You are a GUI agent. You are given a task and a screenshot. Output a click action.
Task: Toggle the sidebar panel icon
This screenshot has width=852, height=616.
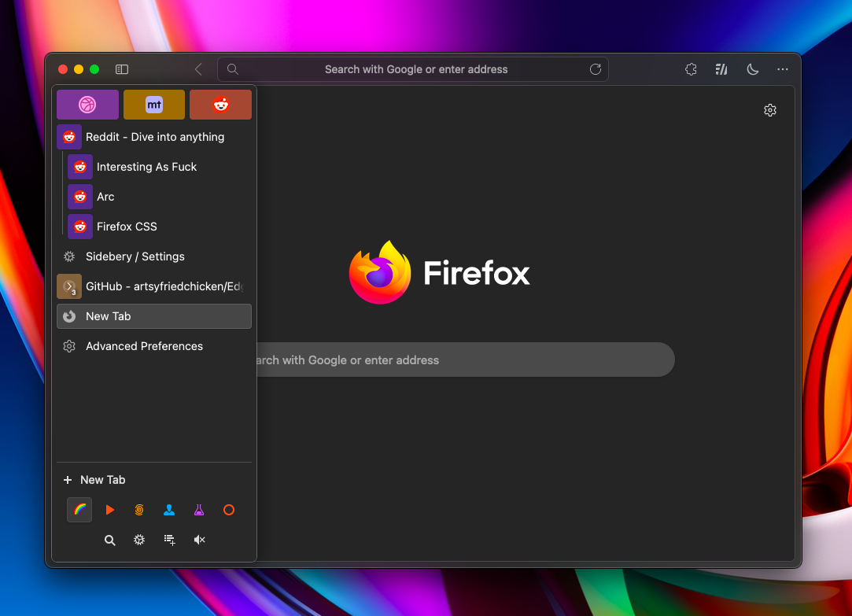click(122, 69)
